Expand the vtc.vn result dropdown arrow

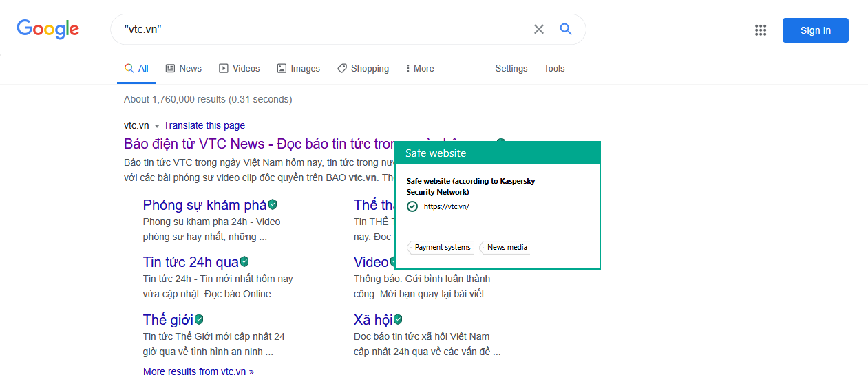tap(157, 126)
